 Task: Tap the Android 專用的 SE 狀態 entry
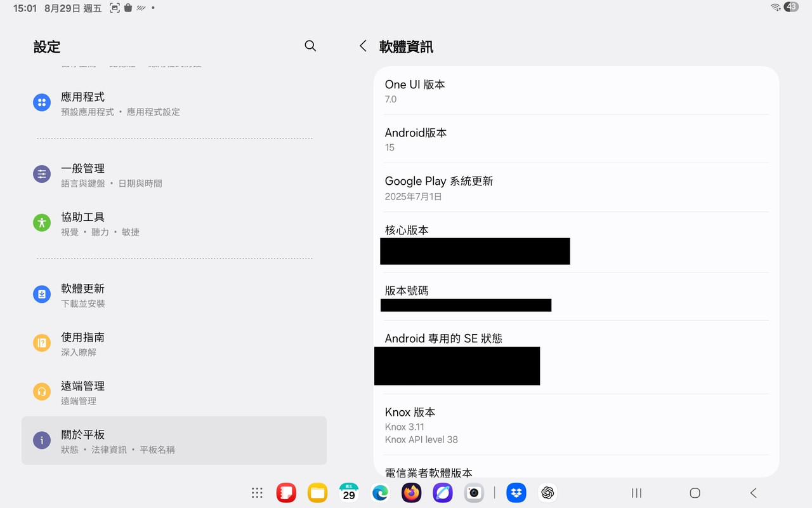576,358
